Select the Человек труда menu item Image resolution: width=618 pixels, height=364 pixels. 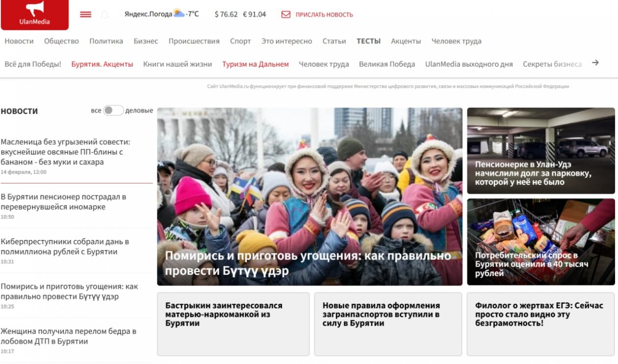click(456, 41)
